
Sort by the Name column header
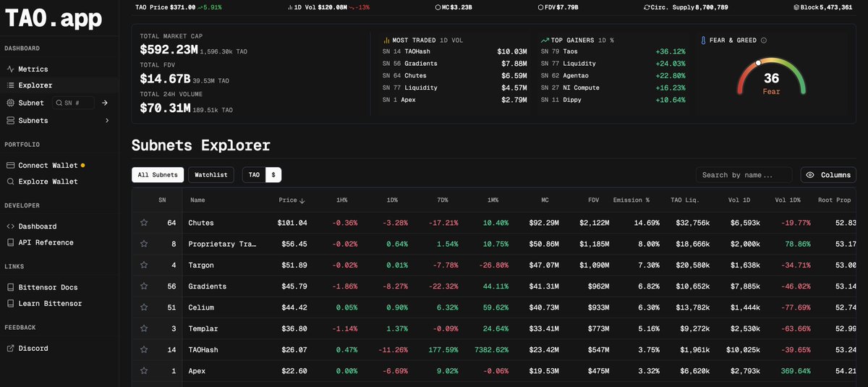pyautogui.click(x=197, y=200)
